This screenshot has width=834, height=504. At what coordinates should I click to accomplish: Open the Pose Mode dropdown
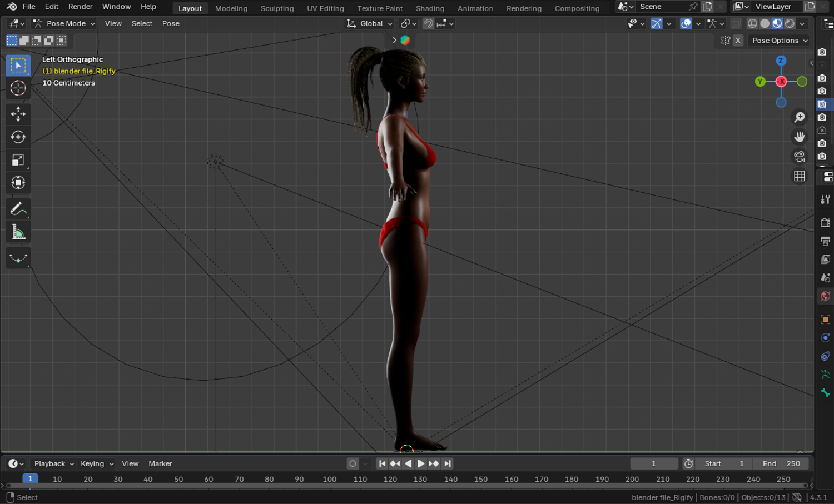[x=64, y=23]
